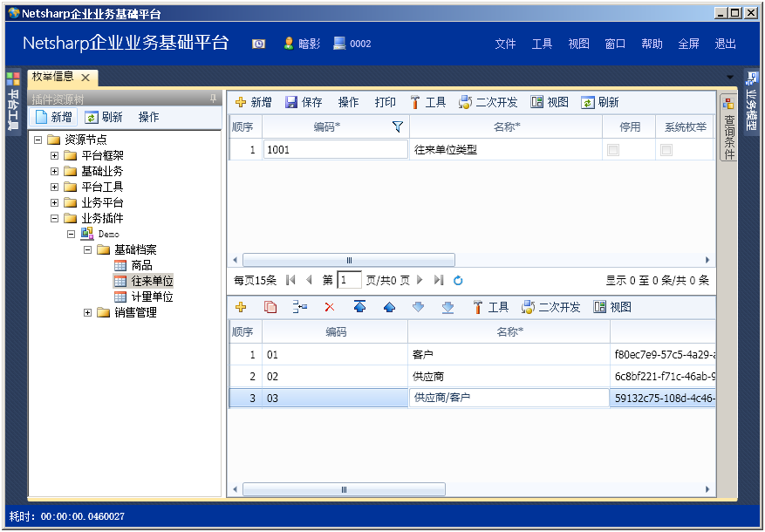Screen dimensions: 765x532
Task: Collapse the Demo node
Action: (x=71, y=234)
